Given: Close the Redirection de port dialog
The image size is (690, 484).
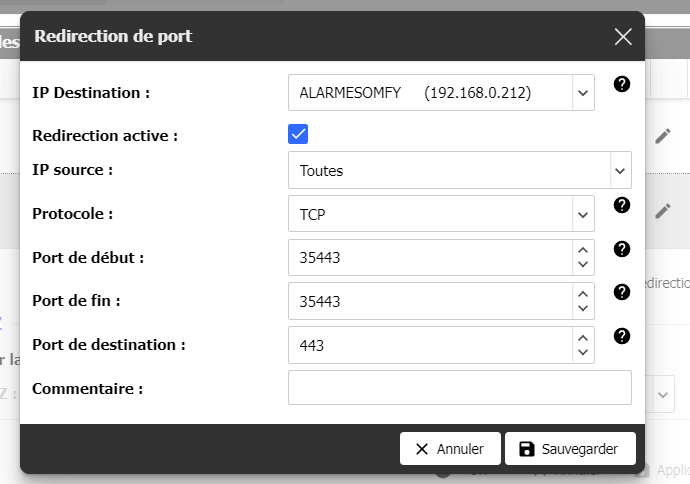Looking at the screenshot, I should (623, 37).
